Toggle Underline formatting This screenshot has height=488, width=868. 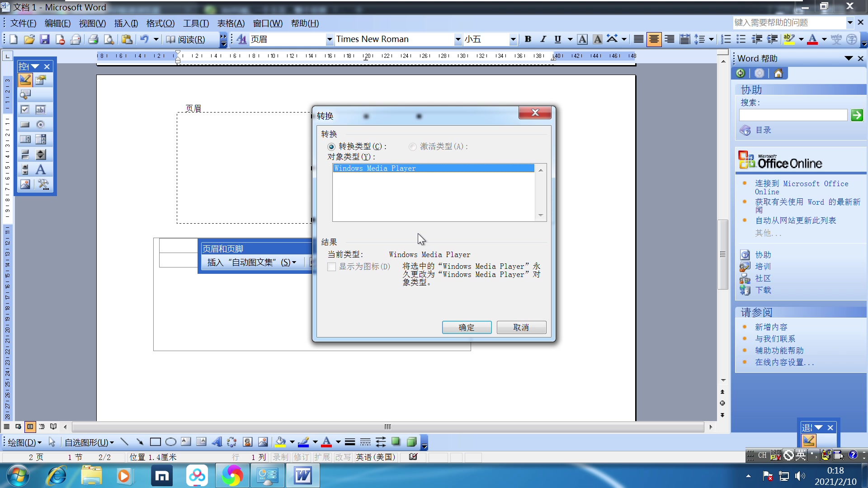click(x=558, y=39)
